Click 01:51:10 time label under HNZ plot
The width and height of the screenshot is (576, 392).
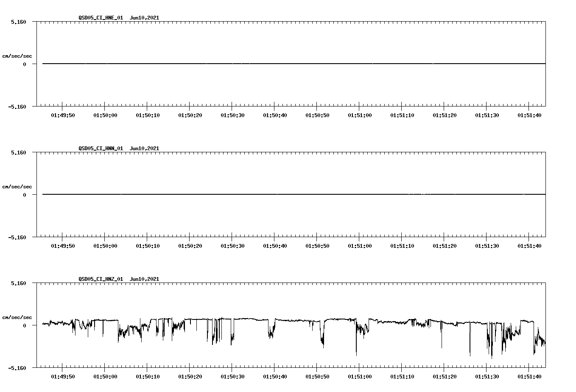coord(402,376)
